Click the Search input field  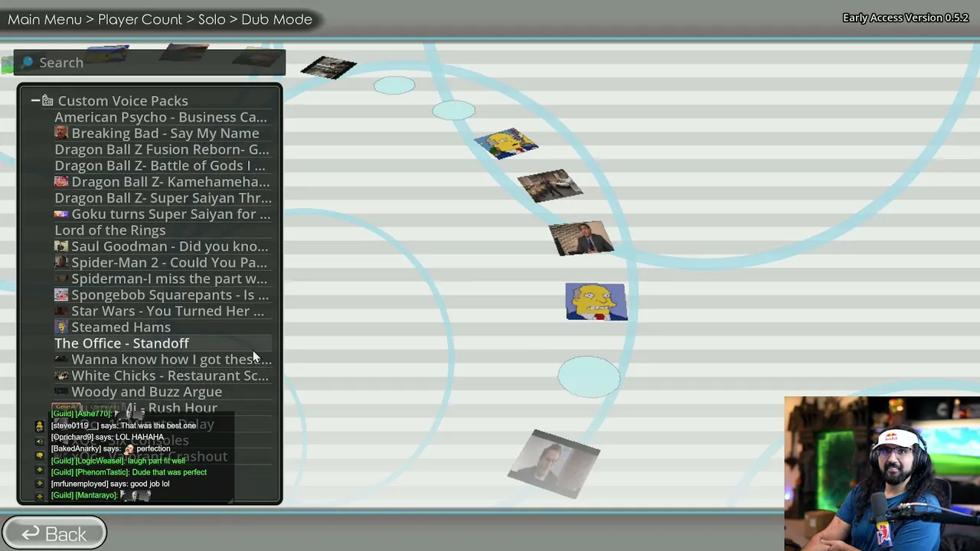click(x=149, y=63)
